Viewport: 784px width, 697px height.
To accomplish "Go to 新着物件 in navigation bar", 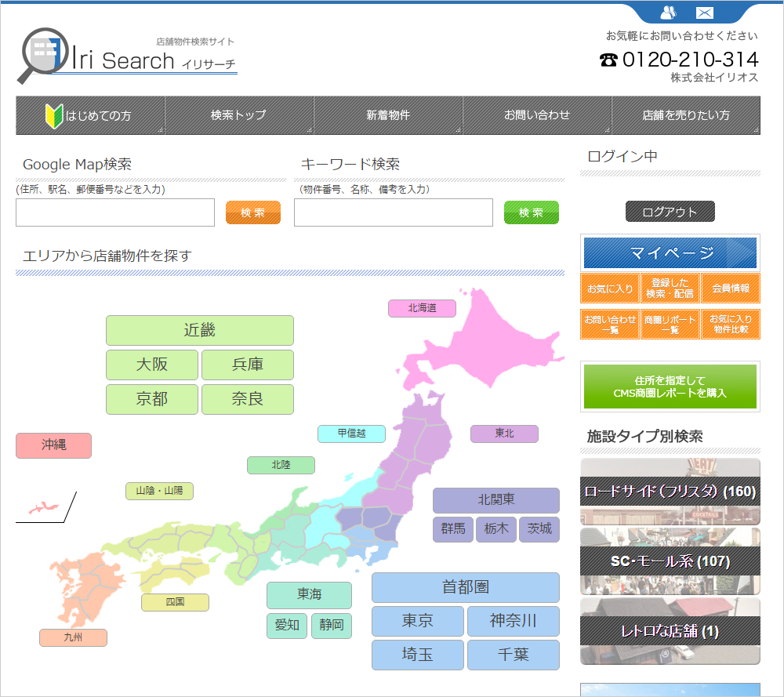I will click(388, 115).
